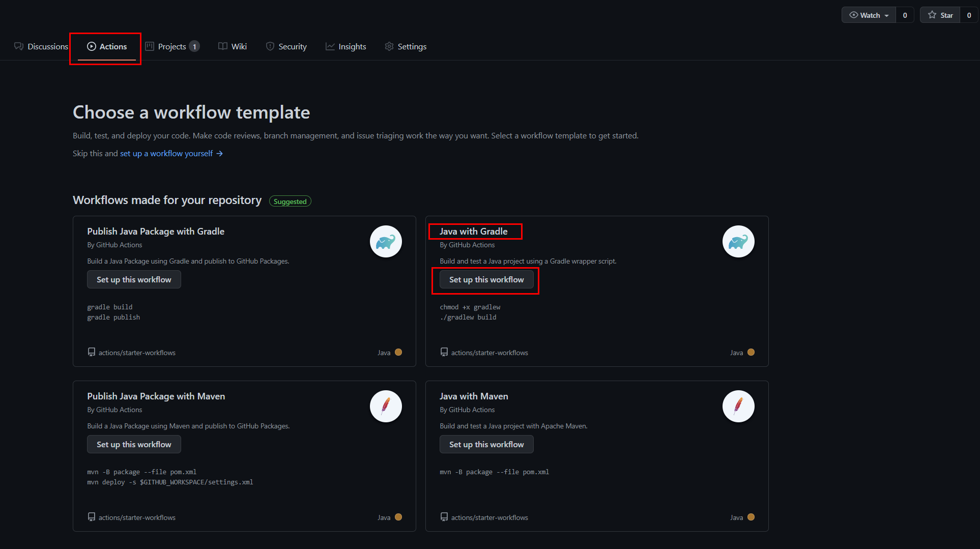Set up Java with Maven workflow
This screenshot has width=980, height=549.
pos(486,444)
